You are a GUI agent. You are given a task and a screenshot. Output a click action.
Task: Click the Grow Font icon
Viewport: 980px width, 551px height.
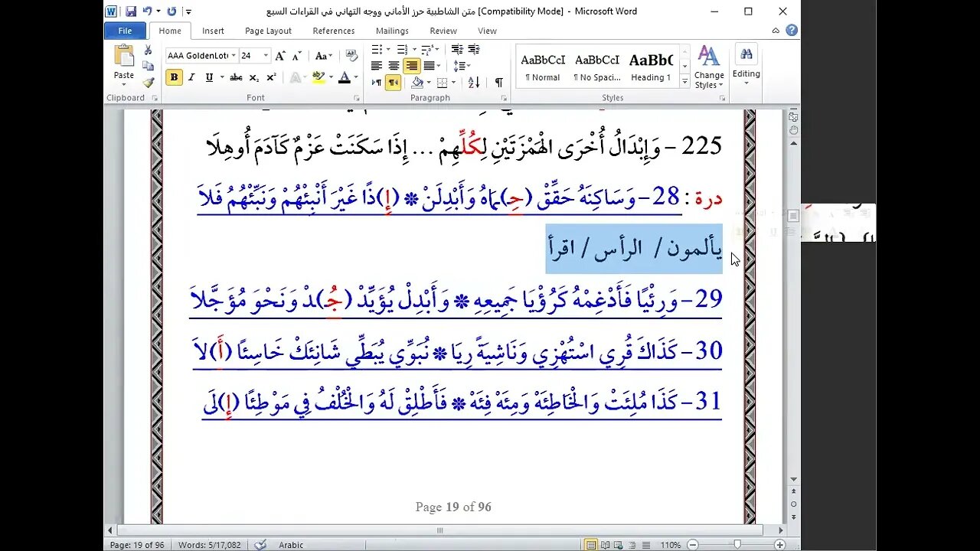tap(280, 56)
